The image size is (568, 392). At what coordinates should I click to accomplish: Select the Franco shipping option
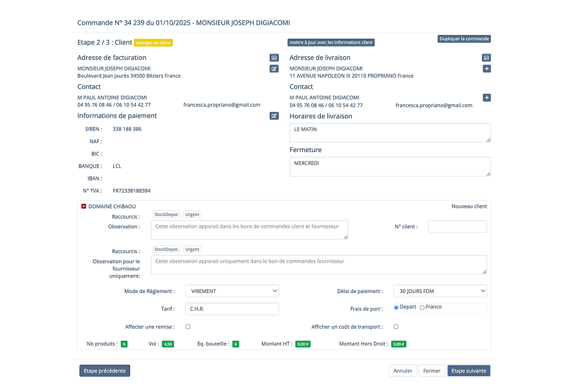coord(422,307)
